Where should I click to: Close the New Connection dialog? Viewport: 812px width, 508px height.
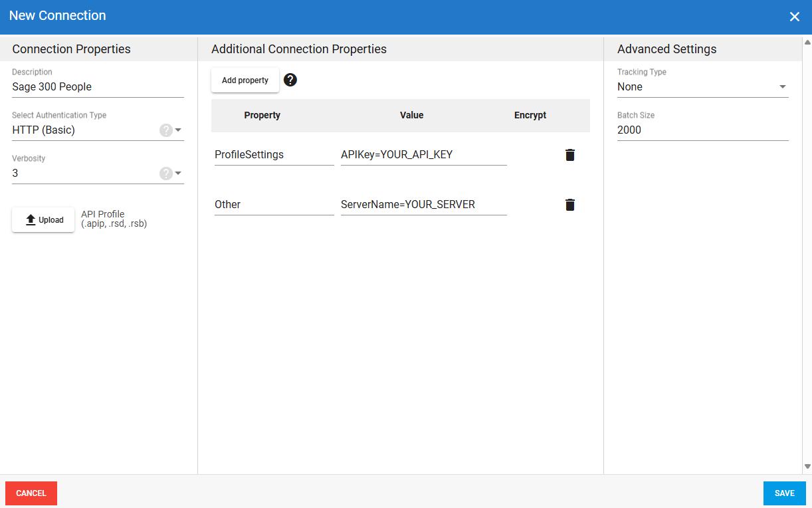[x=794, y=17]
